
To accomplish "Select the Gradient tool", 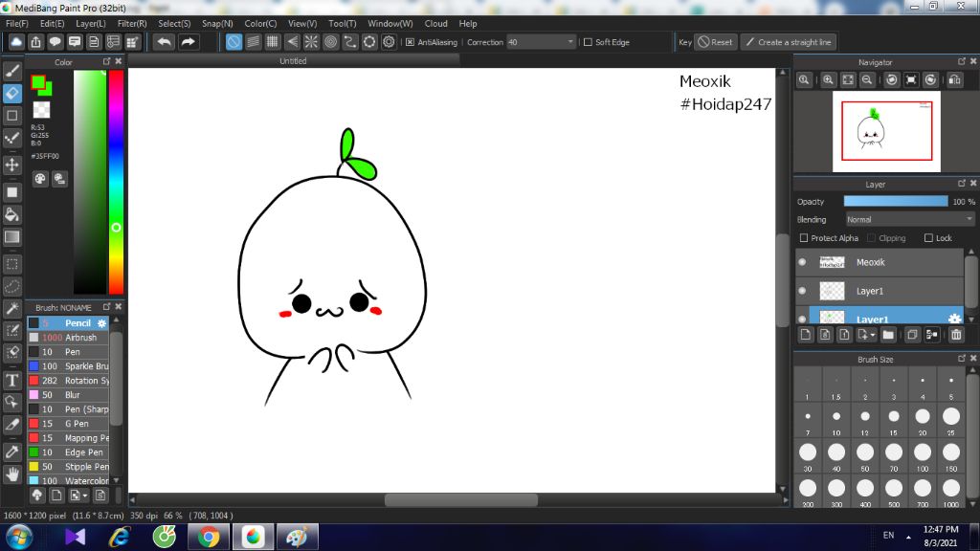I will (11, 237).
